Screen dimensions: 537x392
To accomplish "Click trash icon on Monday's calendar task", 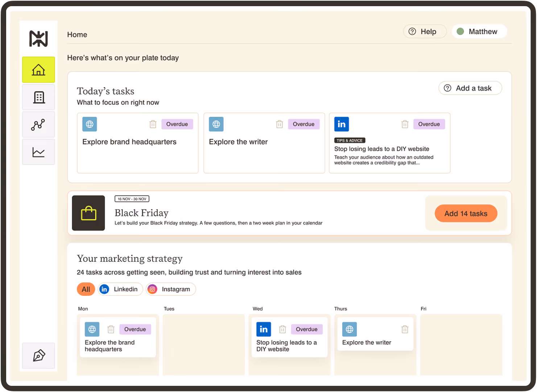I will pos(111,329).
